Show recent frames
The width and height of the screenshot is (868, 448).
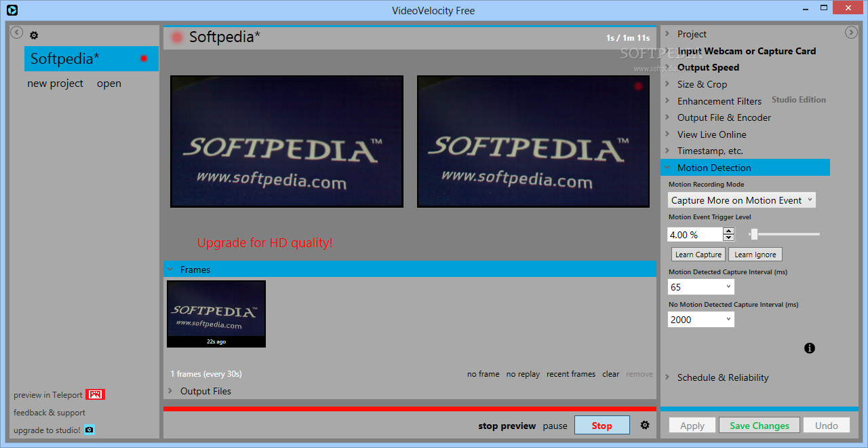click(x=571, y=374)
